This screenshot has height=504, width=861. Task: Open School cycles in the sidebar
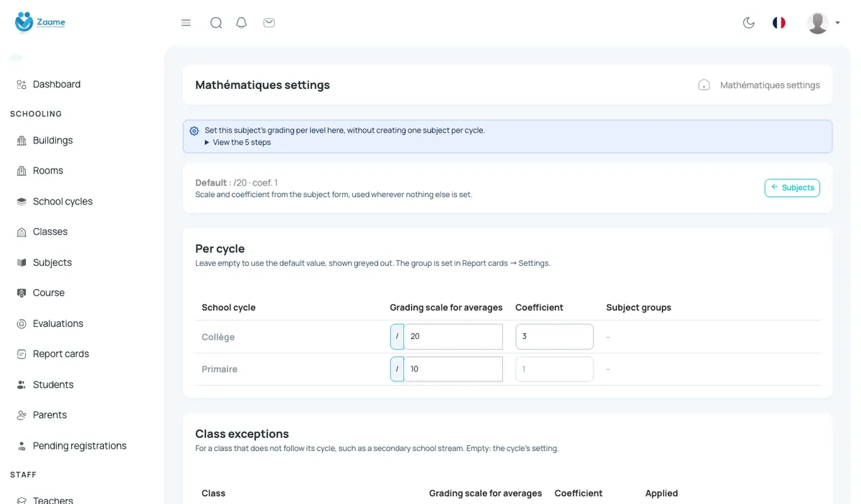click(x=62, y=201)
